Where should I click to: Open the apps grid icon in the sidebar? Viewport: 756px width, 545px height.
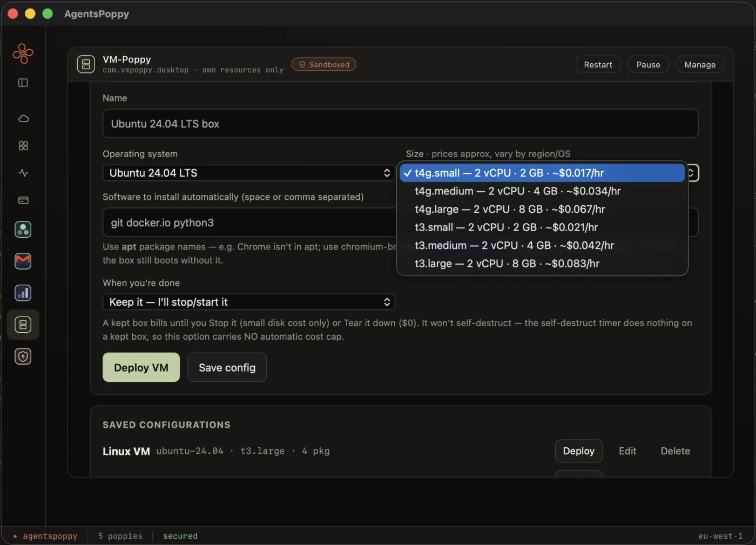pyautogui.click(x=23, y=146)
